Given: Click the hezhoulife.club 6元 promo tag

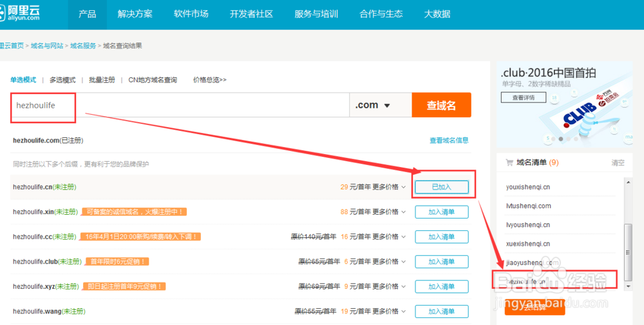Looking at the screenshot, I should [117, 262].
